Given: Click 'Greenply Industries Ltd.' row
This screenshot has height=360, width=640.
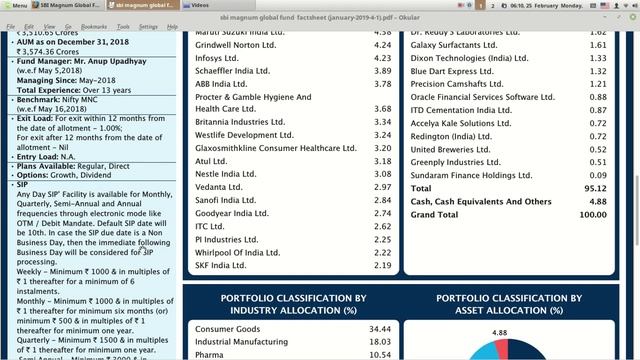Looking at the screenshot, I should (x=509, y=162).
